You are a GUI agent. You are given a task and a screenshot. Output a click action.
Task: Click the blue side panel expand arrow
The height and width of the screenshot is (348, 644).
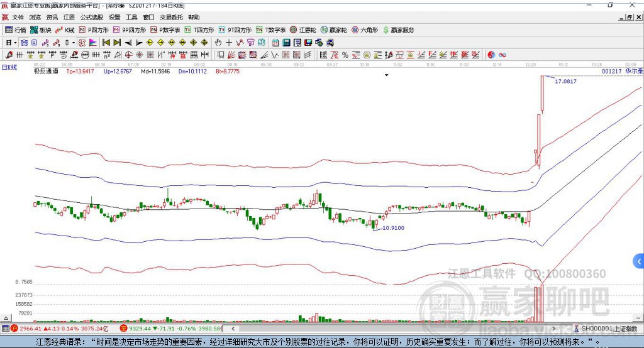pyautogui.click(x=639, y=261)
